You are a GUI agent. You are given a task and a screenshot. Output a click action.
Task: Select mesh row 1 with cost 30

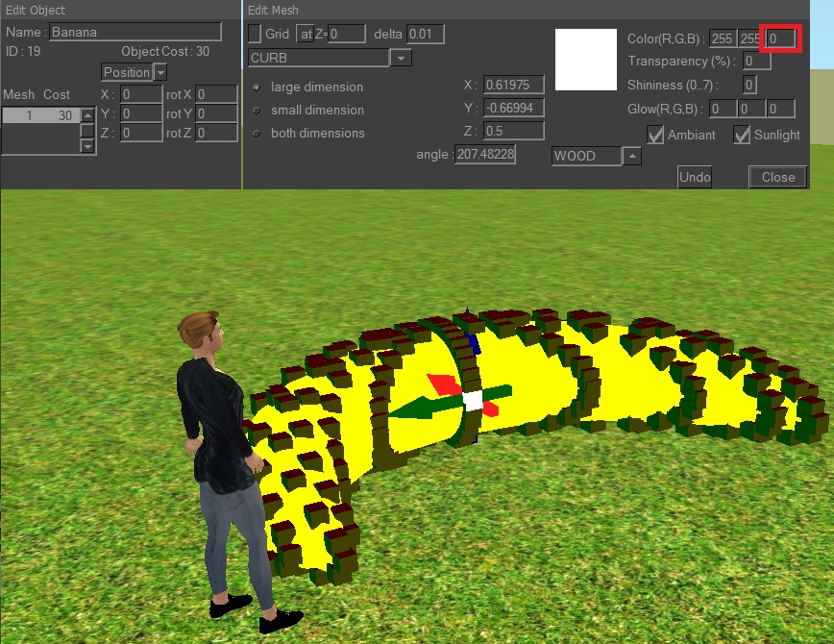41,115
